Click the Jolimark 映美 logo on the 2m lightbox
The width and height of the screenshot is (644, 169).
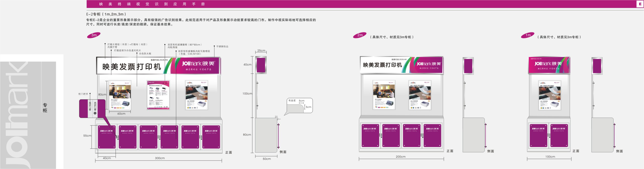tap(429, 64)
